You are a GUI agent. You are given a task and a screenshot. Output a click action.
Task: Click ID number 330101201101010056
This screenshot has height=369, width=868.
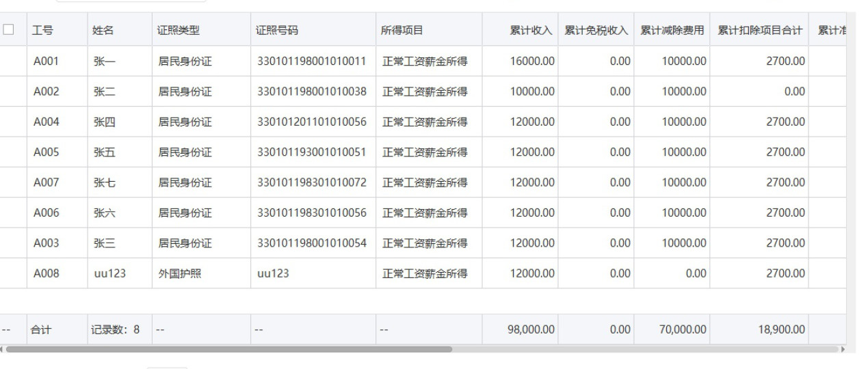point(311,122)
